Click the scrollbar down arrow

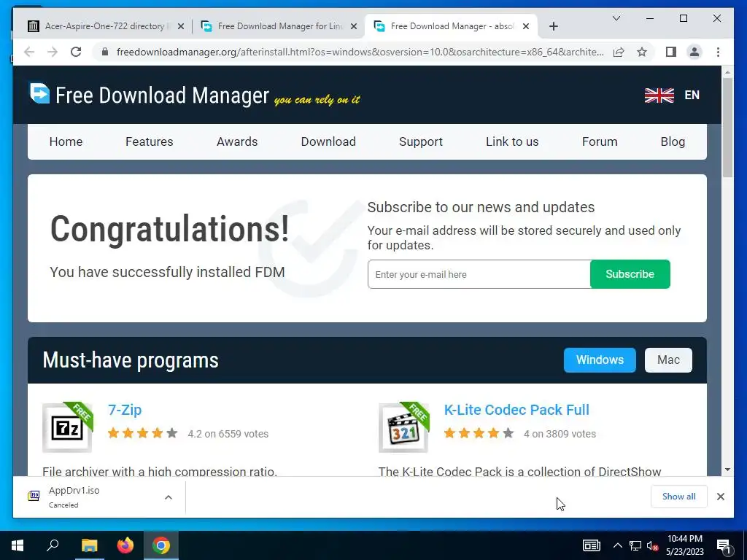tap(727, 470)
